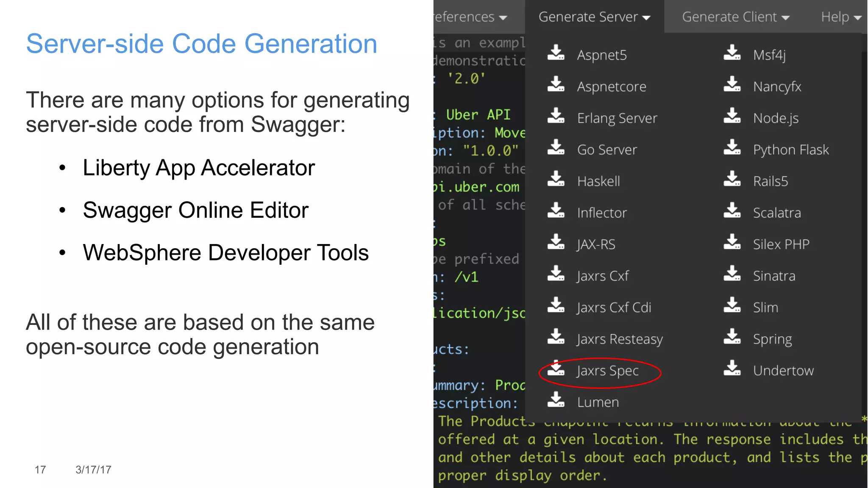This screenshot has height=488, width=868.
Task: Click the download icon beside Aspnet5
Action: [556, 53]
